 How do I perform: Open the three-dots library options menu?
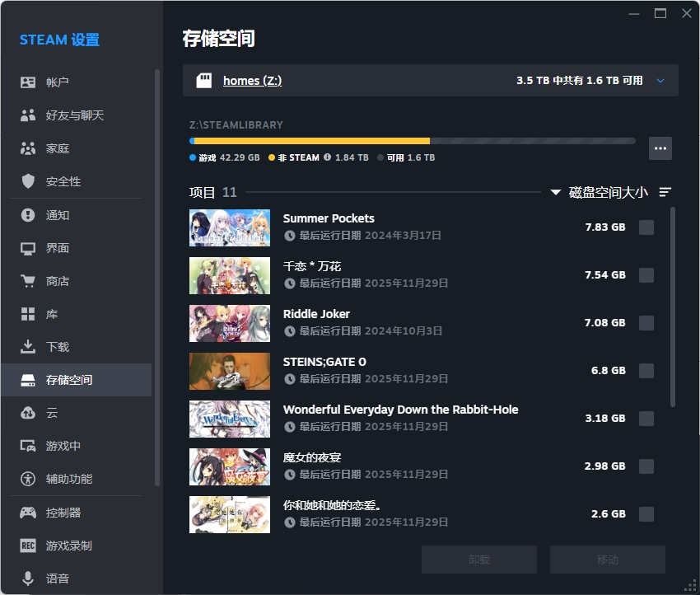click(x=660, y=148)
